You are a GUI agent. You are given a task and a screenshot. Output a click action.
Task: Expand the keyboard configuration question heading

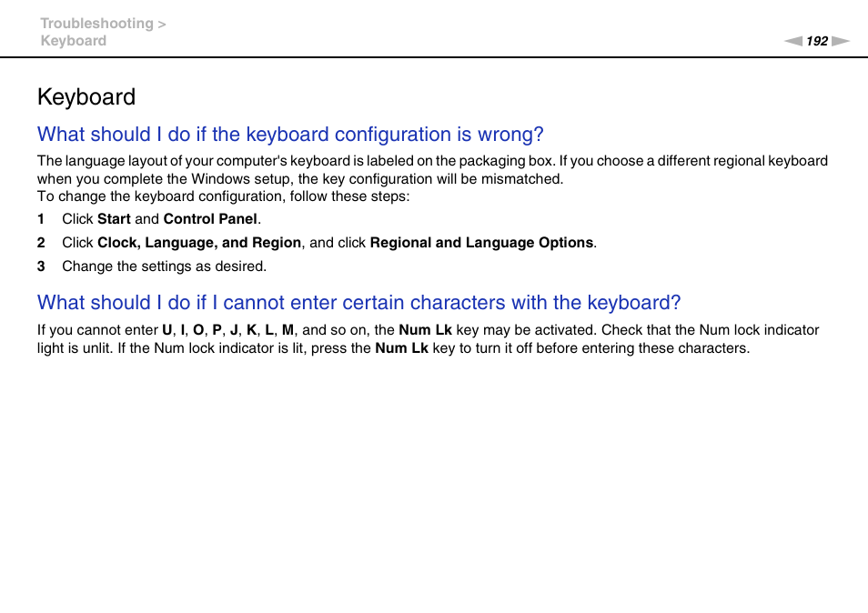tap(290, 135)
